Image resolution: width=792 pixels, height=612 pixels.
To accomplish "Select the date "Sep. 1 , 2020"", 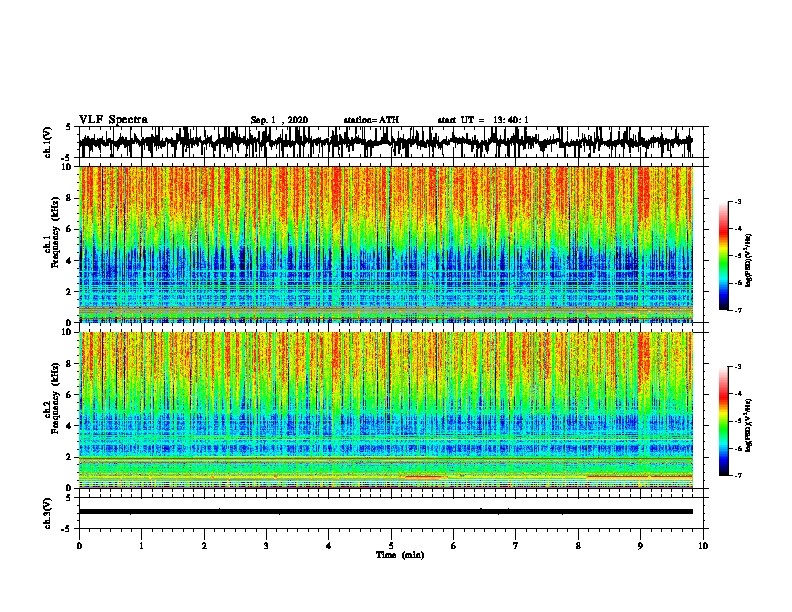I will pos(279,120).
